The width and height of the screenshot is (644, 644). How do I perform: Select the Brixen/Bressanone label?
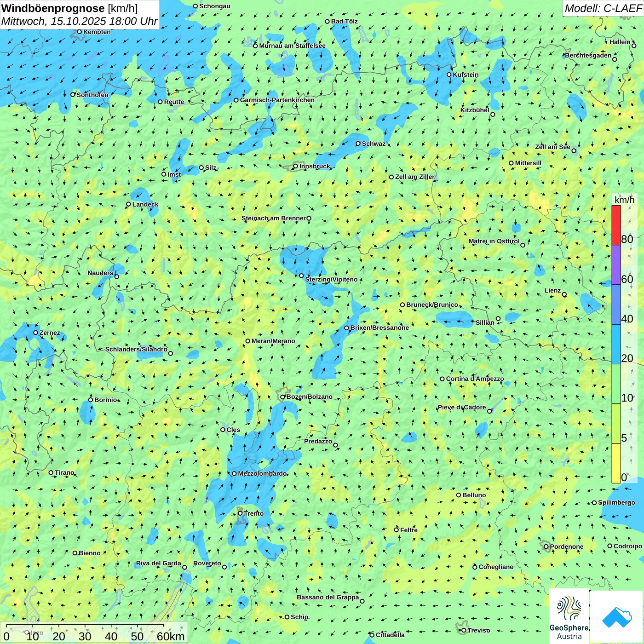point(379,328)
